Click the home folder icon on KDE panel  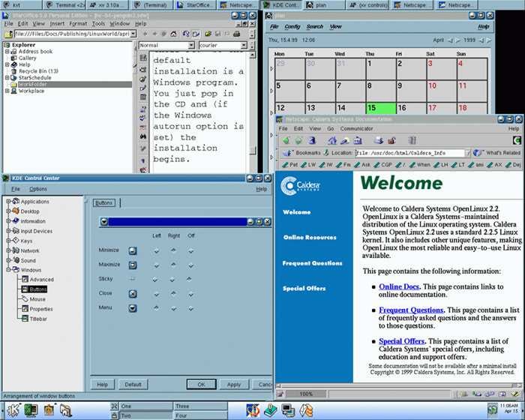coord(66,410)
